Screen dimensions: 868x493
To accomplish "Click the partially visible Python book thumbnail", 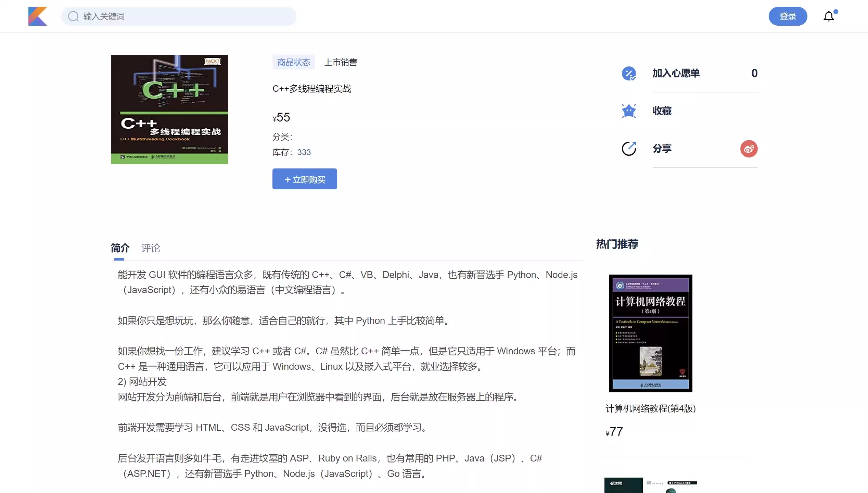I will click(x=651, y=485).
